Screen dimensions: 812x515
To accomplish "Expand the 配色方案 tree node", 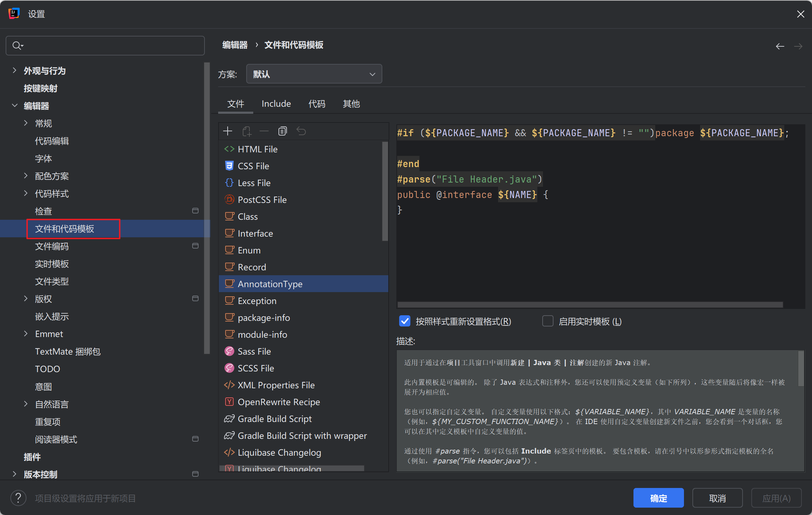I will pyautogui.click(x=26, y=176).
